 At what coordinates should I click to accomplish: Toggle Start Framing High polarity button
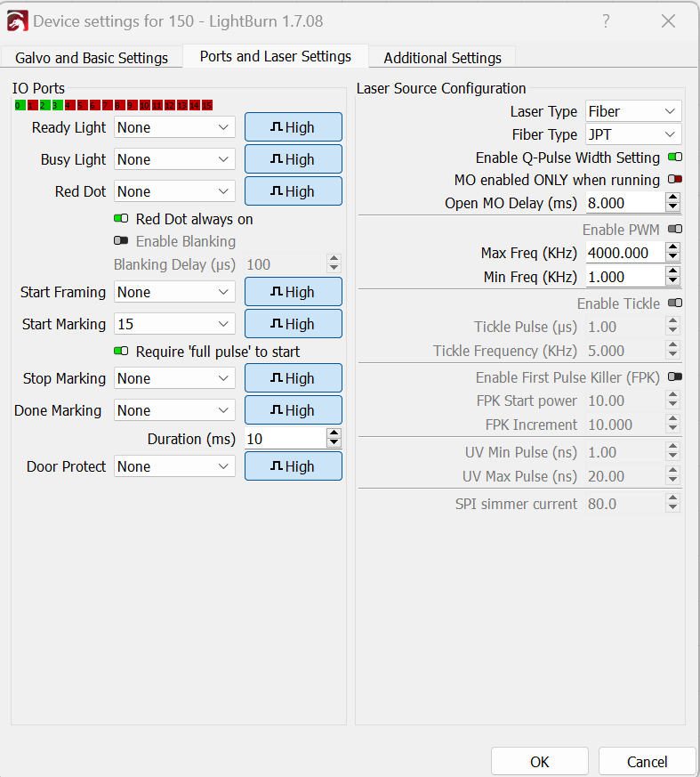coord(293,292)
